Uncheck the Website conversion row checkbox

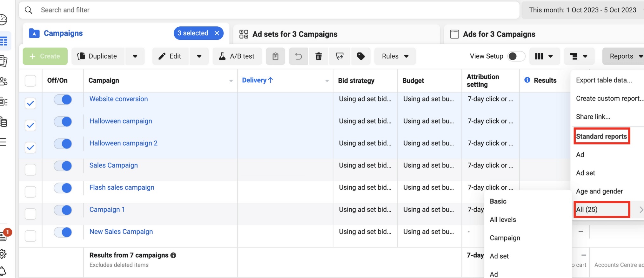pos(30,103)
